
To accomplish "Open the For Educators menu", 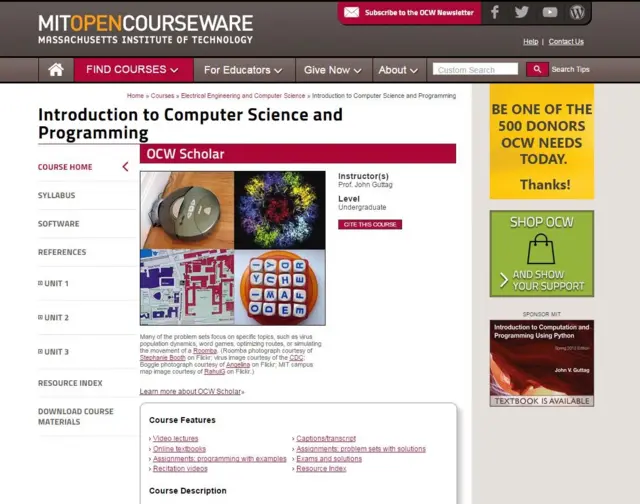I will [x=242, y=70].
